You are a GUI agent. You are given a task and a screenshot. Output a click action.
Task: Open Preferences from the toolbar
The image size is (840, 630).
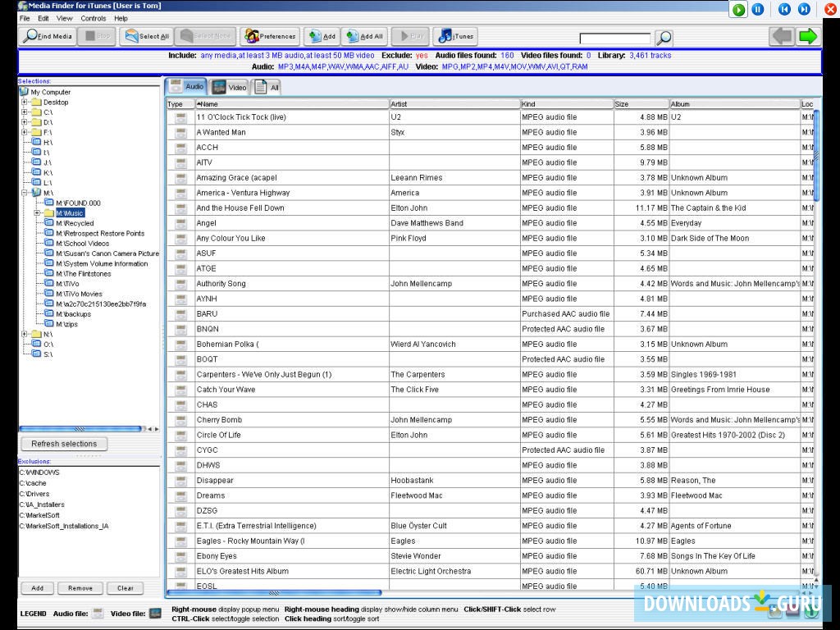click(x=269, y=36)
